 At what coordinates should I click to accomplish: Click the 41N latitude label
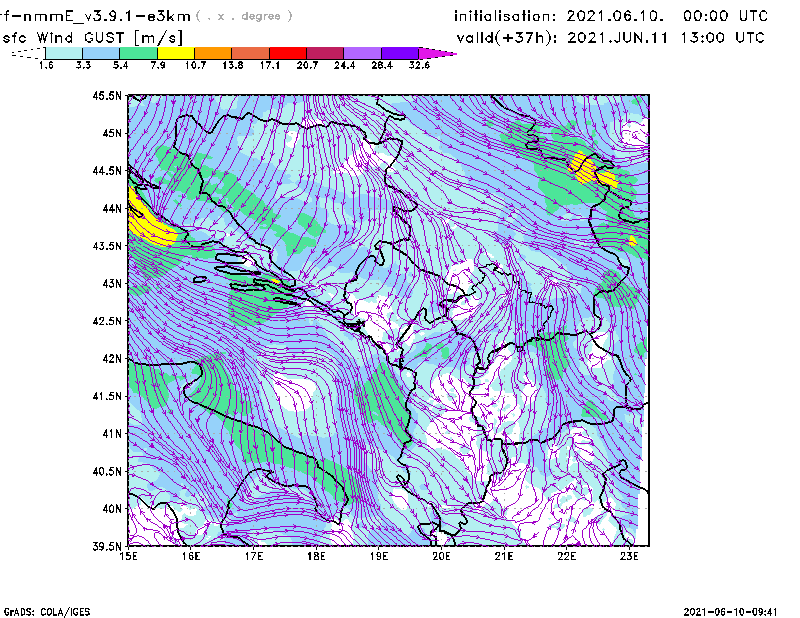coord(112,434)
